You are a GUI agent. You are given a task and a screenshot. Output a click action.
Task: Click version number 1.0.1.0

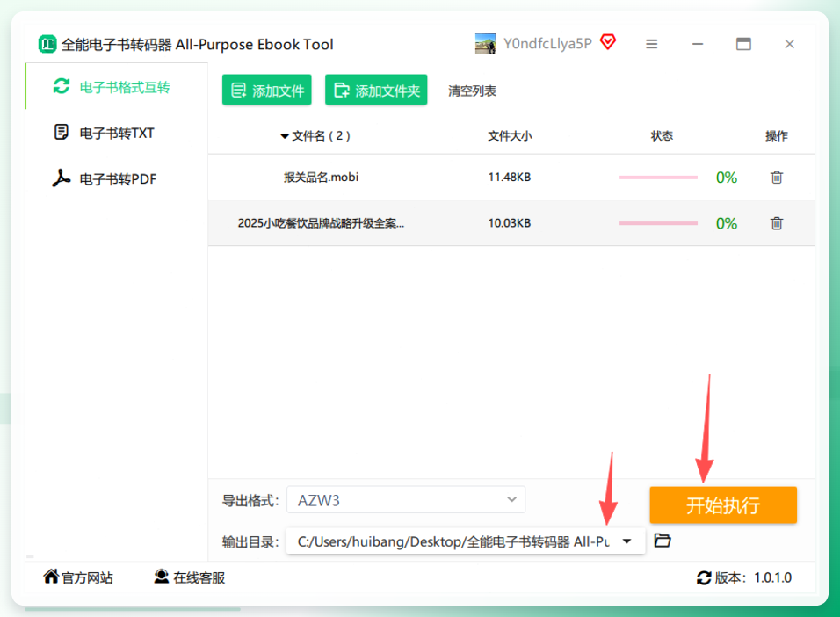click(772, 577)
